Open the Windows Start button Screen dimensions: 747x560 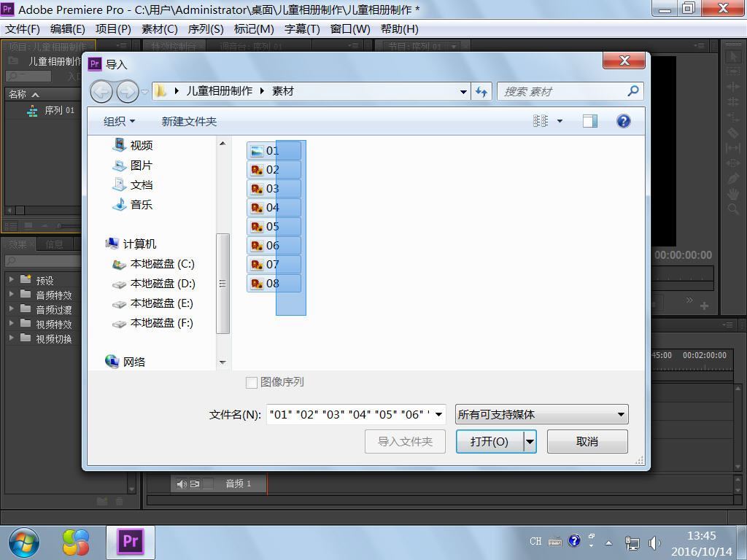[x=24, y=542]
